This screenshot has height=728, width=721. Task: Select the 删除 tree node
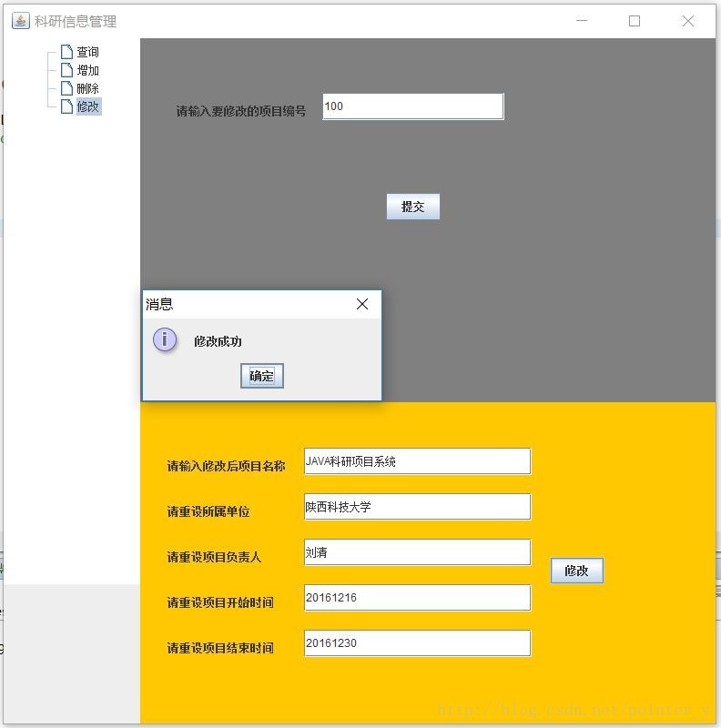(x=87, y=88)
